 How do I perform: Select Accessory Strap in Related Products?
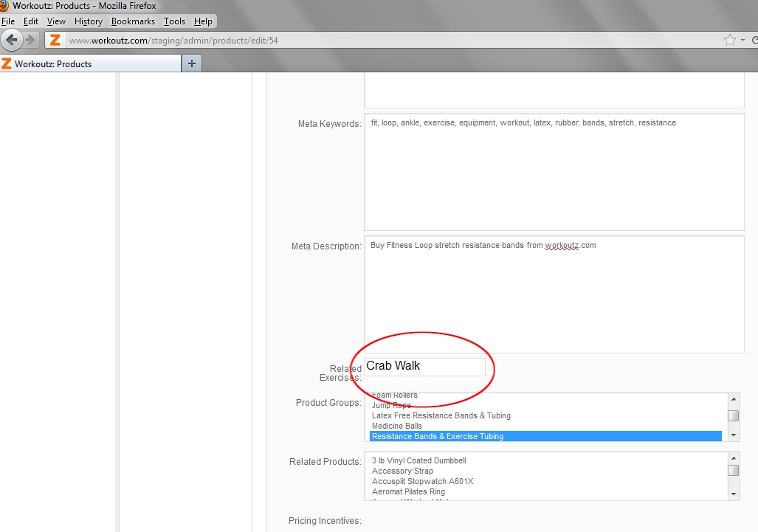[402, 471]
